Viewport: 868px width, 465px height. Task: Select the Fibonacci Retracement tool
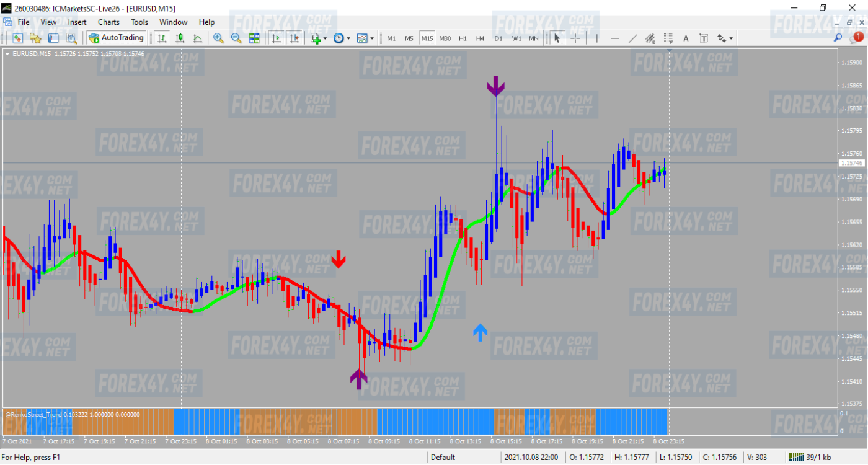pos(668,38)
